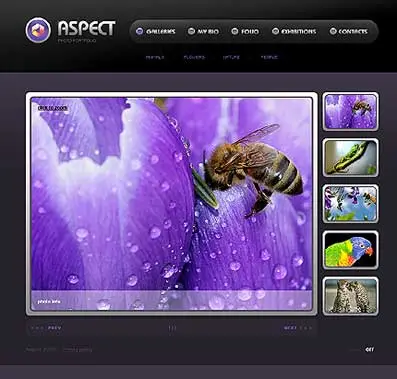Select the green caterpillar thumbnail
This screenshot has width=397, height=379.
350,157
